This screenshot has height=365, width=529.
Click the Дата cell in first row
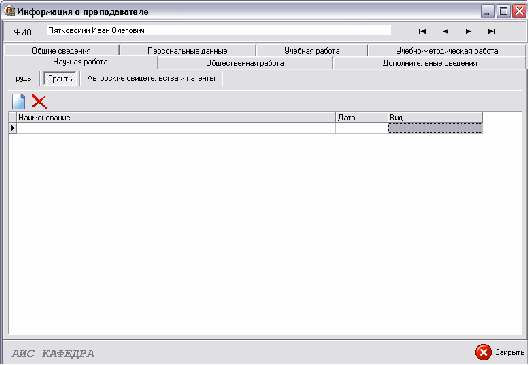coord(362,128)
